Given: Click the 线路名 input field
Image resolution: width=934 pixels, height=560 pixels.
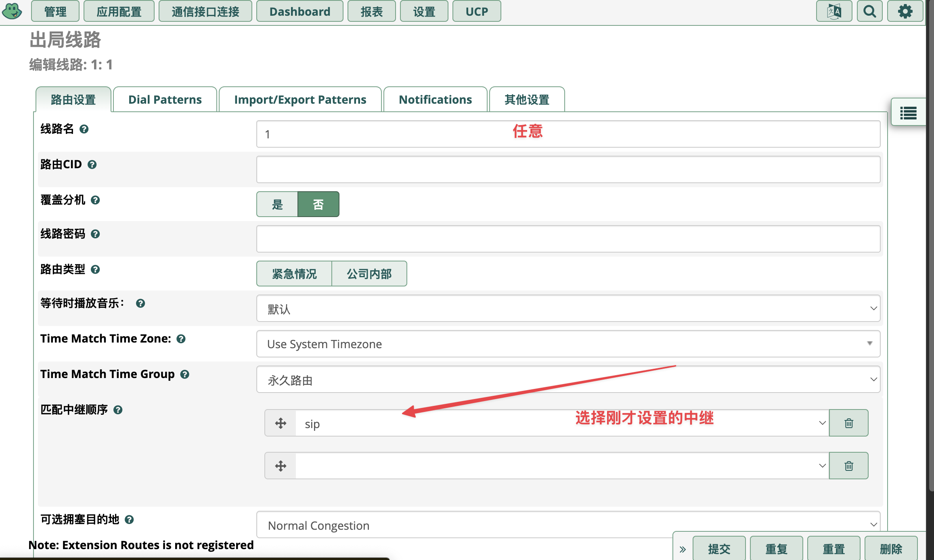Looking at the screenshot, I should [x=568, y=134].
